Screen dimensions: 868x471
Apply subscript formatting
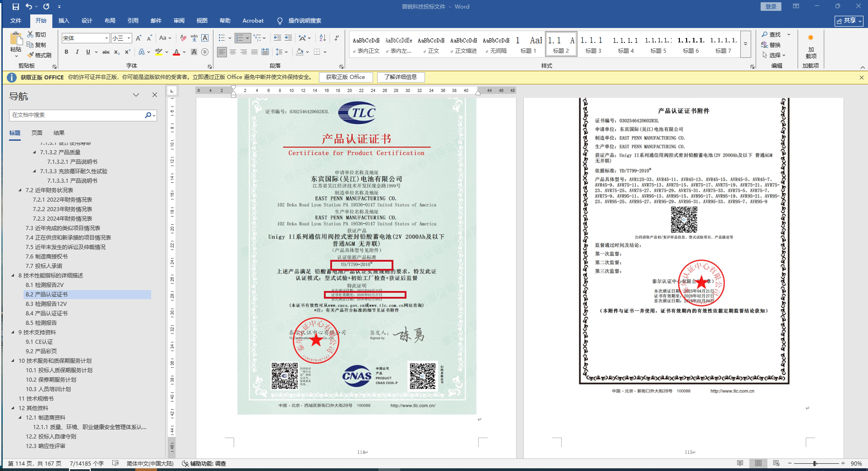pos(117,52)
